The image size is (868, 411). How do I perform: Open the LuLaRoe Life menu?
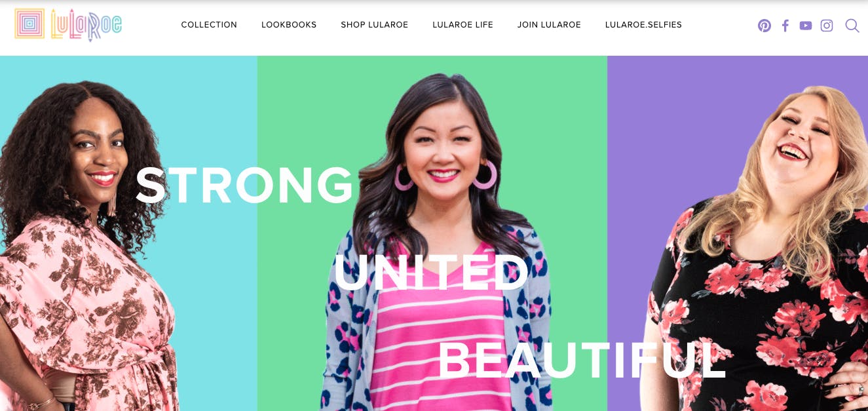click(462, 25)
